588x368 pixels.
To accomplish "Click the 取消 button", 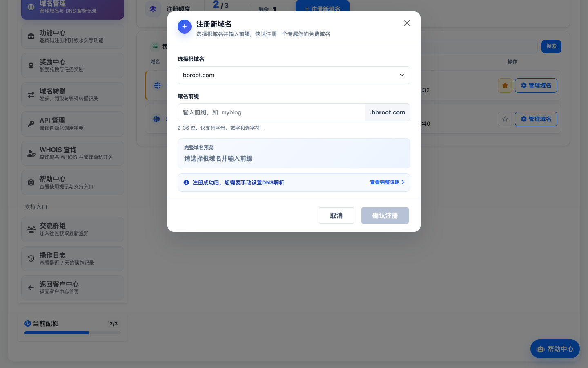I will [336, 215].
